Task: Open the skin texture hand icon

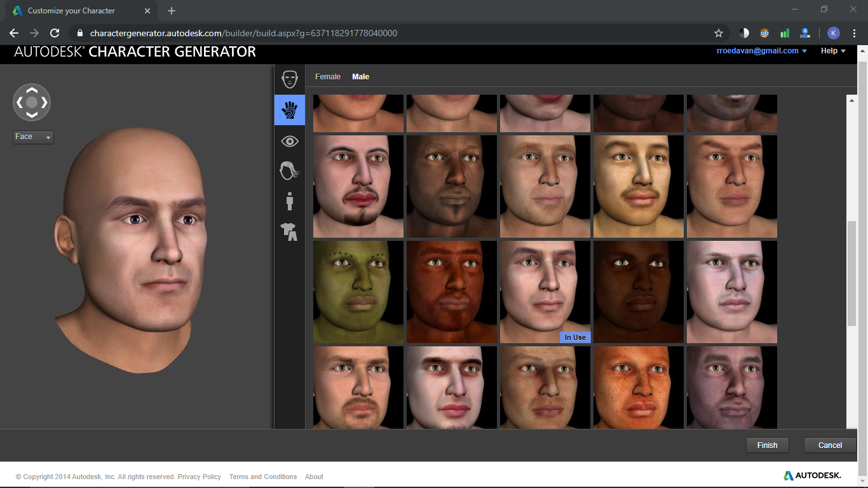Action: point(289,110)
